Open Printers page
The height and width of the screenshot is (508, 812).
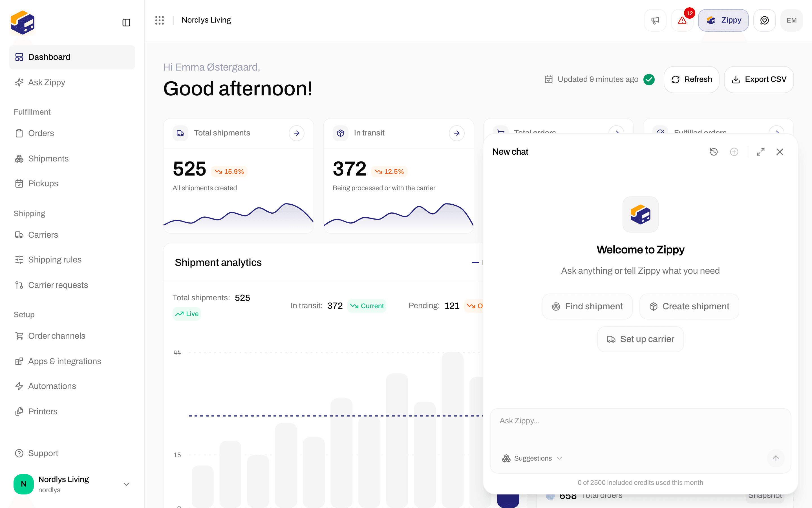72,411
